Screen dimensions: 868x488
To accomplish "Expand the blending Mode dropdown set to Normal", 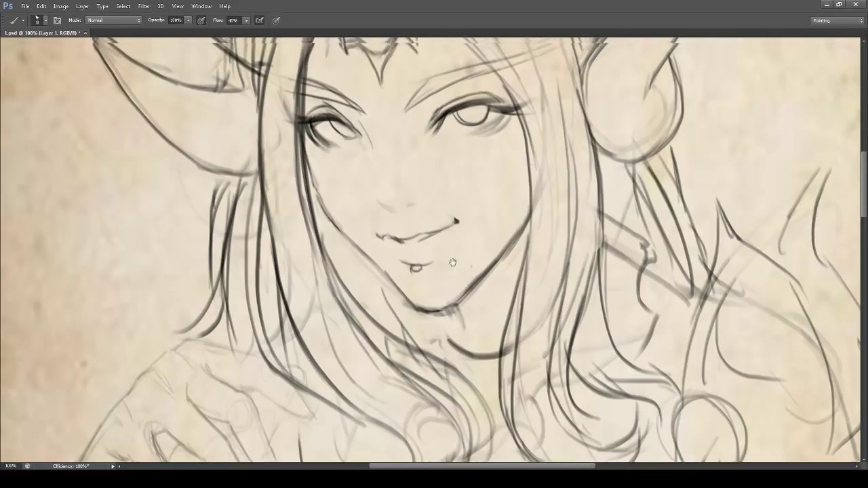I will click(x=114, y=20).
